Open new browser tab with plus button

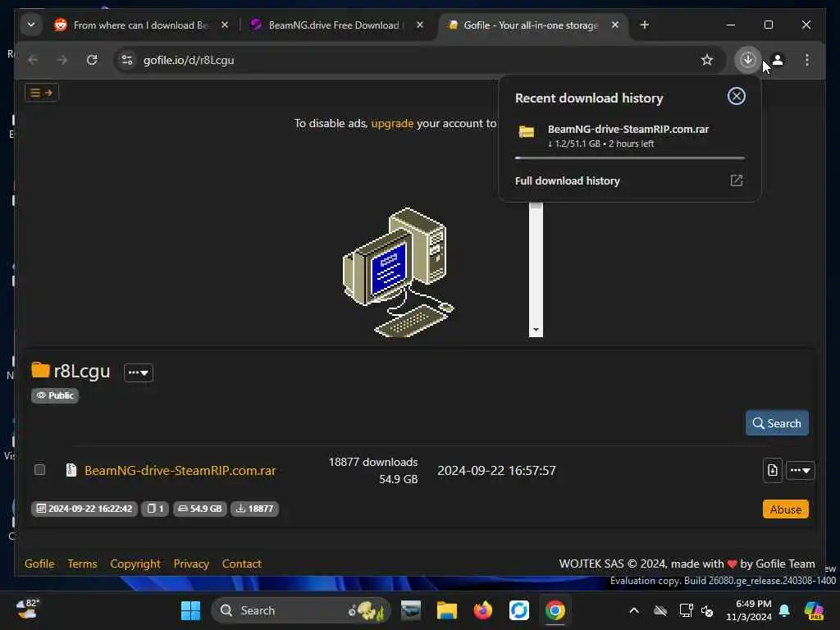(x=645, y=25)
